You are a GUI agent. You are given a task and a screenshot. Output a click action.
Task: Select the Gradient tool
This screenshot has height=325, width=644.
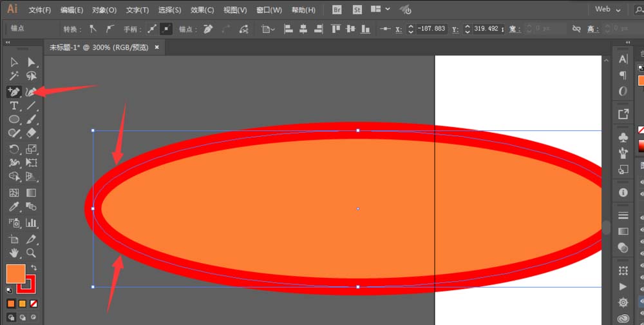point(31,193)
